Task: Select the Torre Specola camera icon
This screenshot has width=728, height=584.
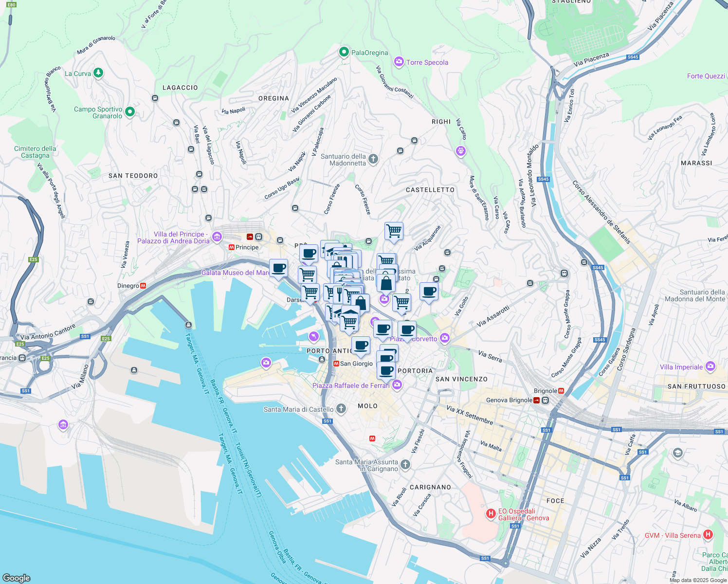Action: click(399, 62)
